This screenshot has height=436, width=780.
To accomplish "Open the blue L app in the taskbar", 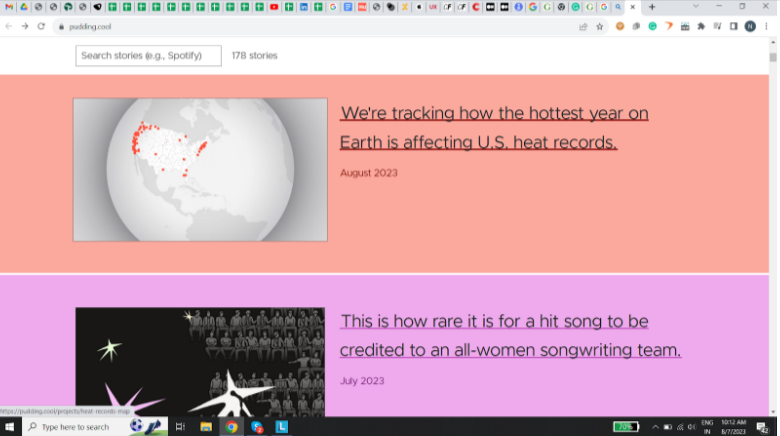I will 282,427.
